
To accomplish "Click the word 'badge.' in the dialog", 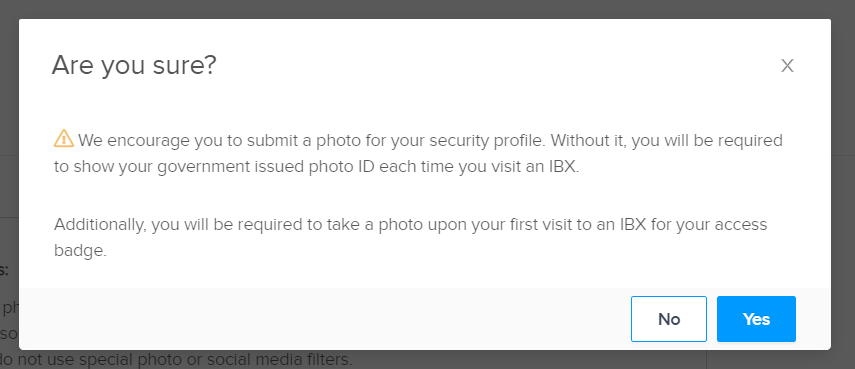I will 80,250.
